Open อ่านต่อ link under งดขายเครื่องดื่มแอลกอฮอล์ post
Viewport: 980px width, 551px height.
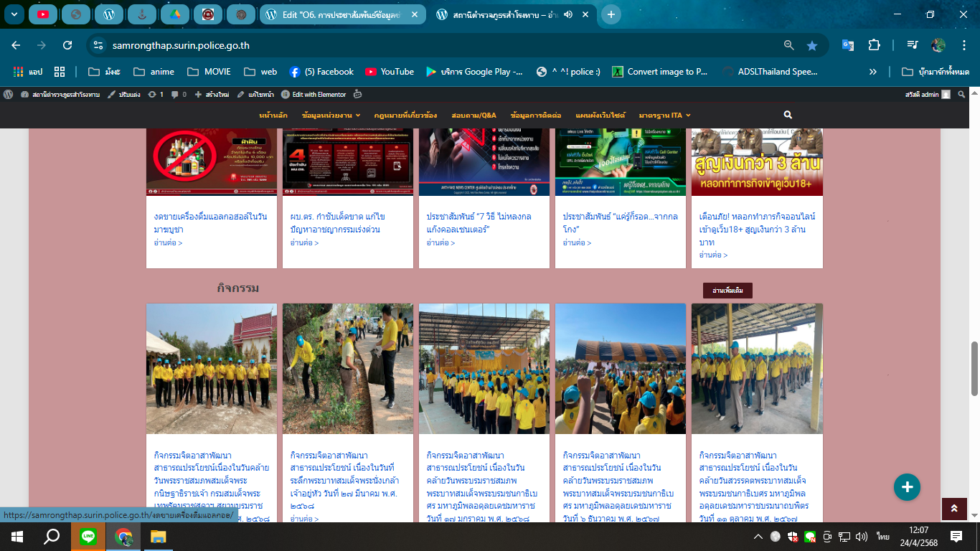(x=168, y=242)
